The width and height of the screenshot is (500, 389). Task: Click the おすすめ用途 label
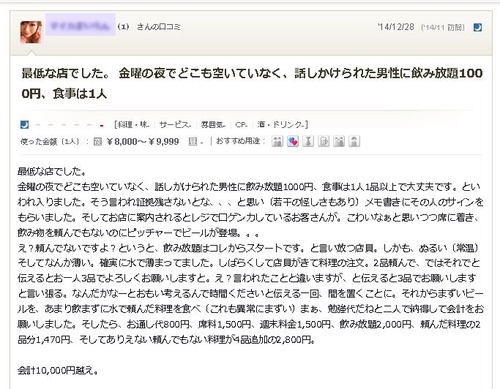tap(238, 141)
